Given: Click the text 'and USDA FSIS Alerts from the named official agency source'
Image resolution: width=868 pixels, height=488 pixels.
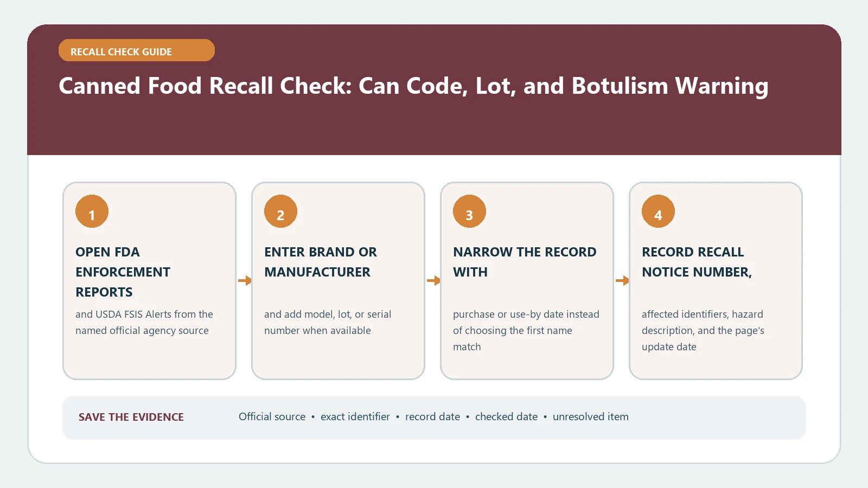Looking at the screenshot, I should click(144, 322).
